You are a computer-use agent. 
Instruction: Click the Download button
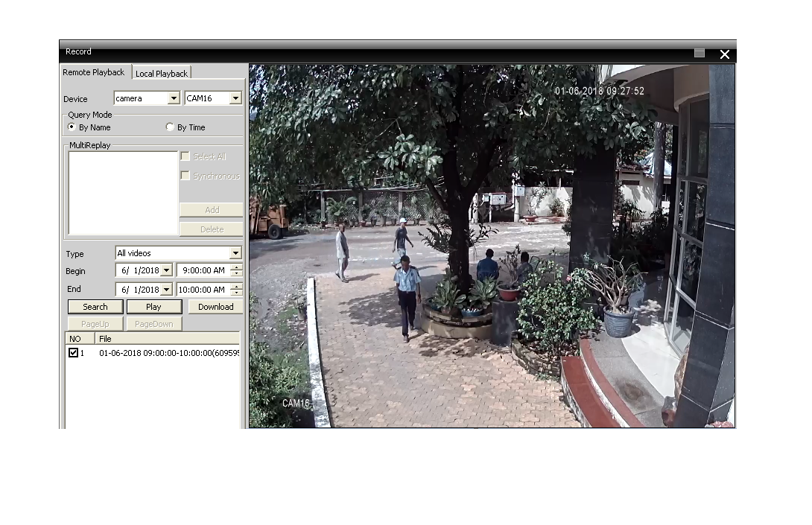(215, 307)
